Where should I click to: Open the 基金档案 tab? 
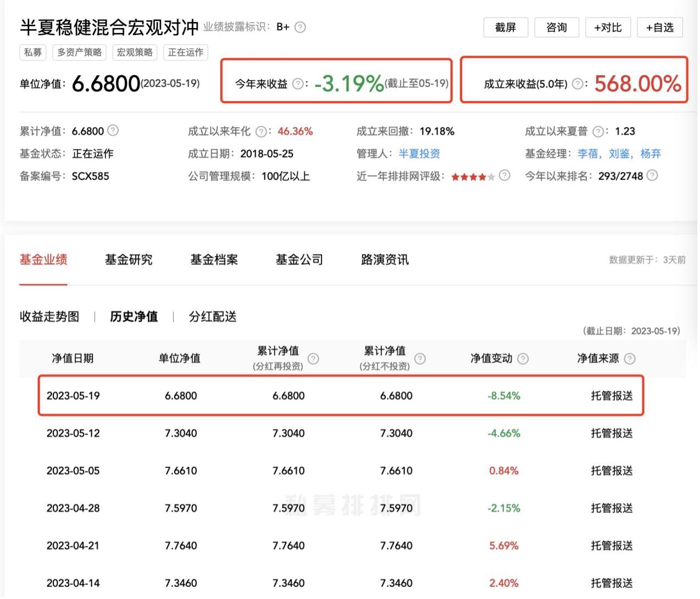[214, 260]
